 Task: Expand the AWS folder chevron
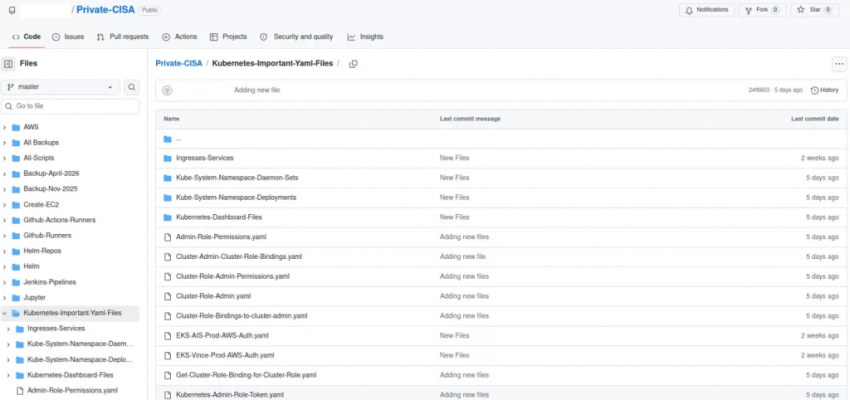click(x=5, y=127)
